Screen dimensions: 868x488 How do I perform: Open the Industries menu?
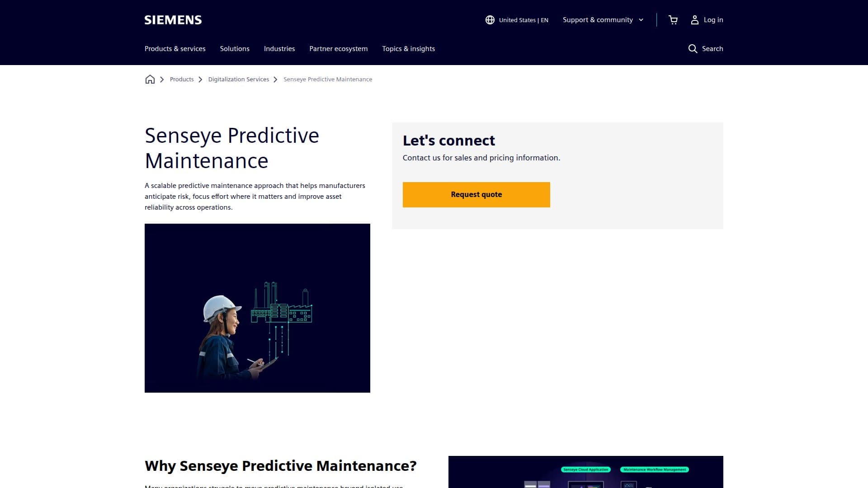click(x=279, y=49)
